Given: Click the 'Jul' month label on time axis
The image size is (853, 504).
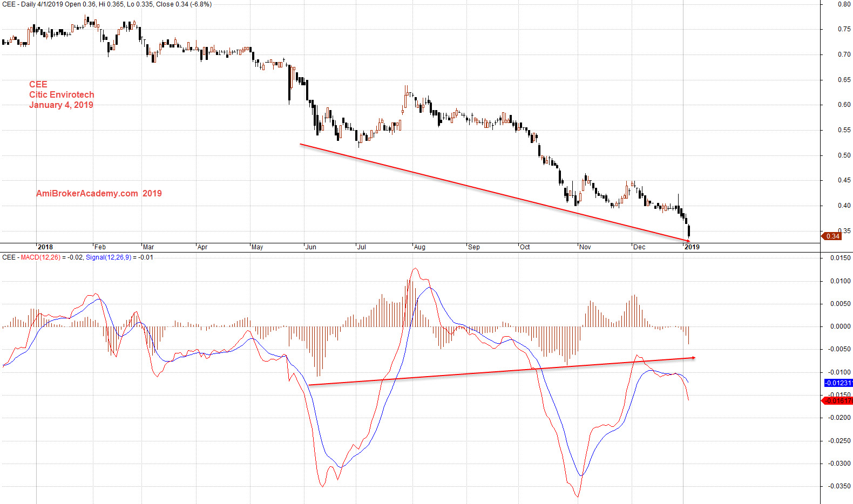Looking at the screenshot, I should [362, 247].
